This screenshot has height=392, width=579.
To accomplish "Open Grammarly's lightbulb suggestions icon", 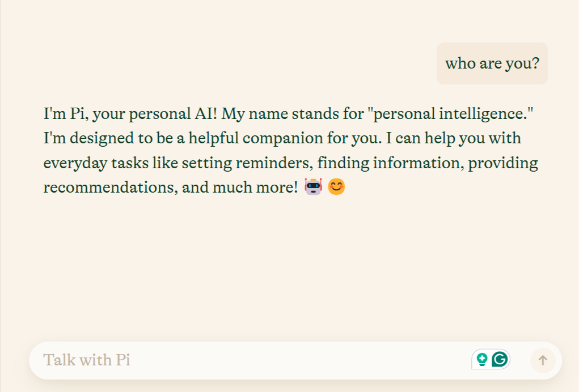I will (482, 359).
